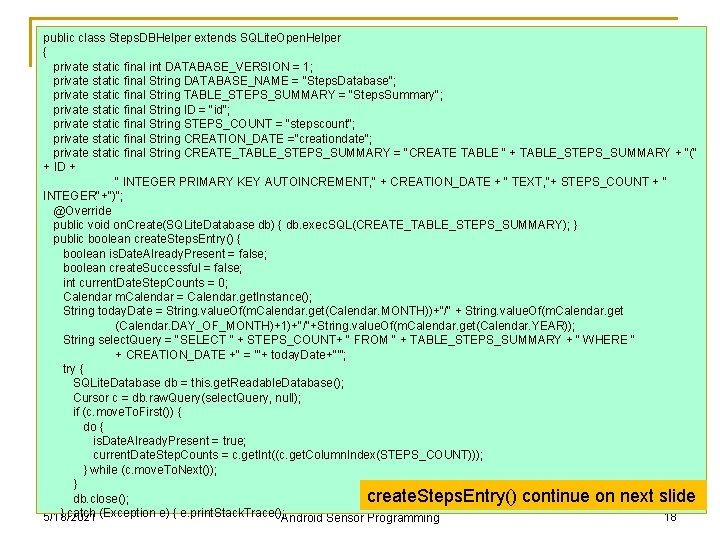Viewport: 720px width, 540px height.
Task: Click the 'String selectQuery = "SELECT "' line
Action: pos(349,340)
